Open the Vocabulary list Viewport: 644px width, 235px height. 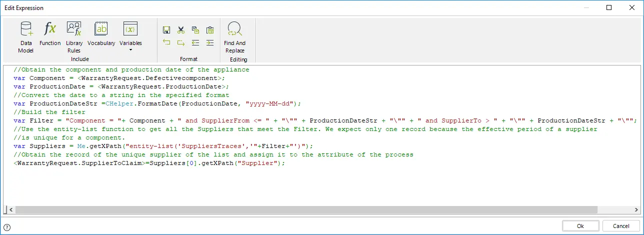pos(101,34)
